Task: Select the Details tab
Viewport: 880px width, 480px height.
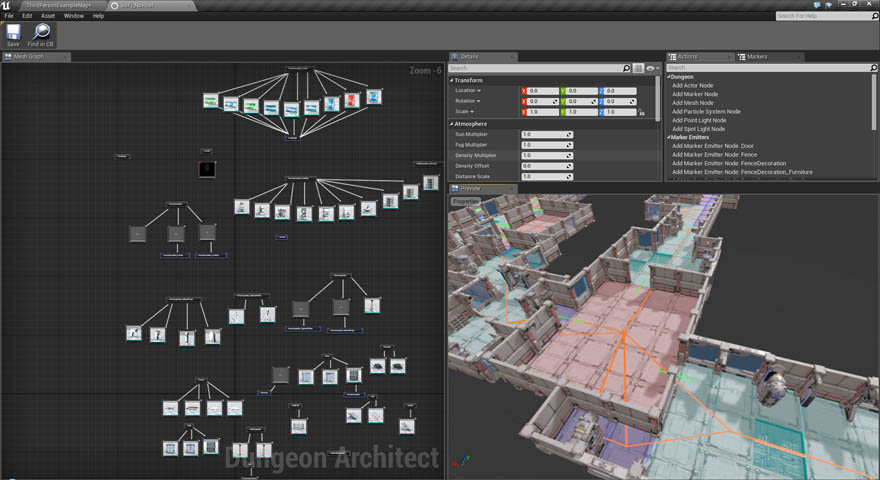Action: click(x=483, y=57)
